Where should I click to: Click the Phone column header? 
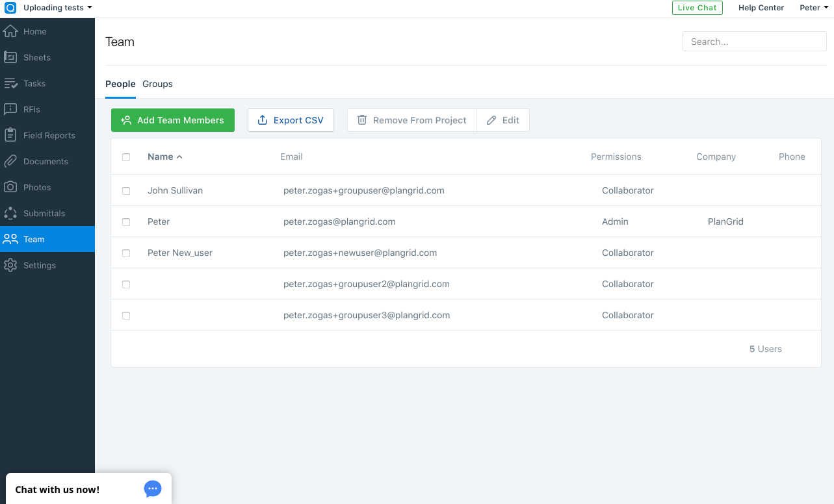tap(792, 157)
